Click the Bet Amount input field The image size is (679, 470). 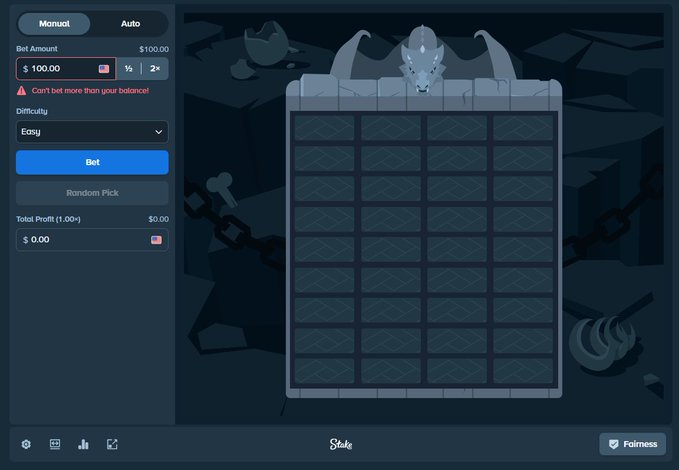pyautogui.click(x=66, y=69)
